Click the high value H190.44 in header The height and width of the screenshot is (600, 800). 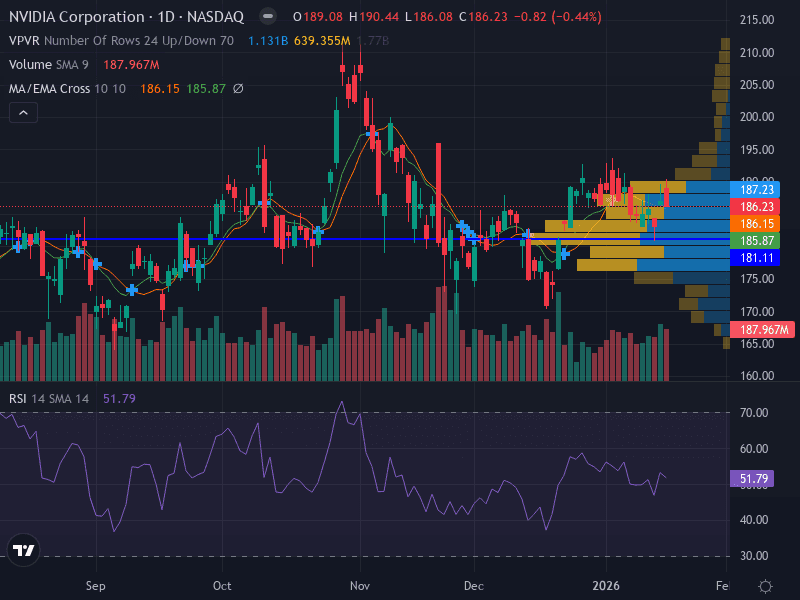click(x=374, y=17)
